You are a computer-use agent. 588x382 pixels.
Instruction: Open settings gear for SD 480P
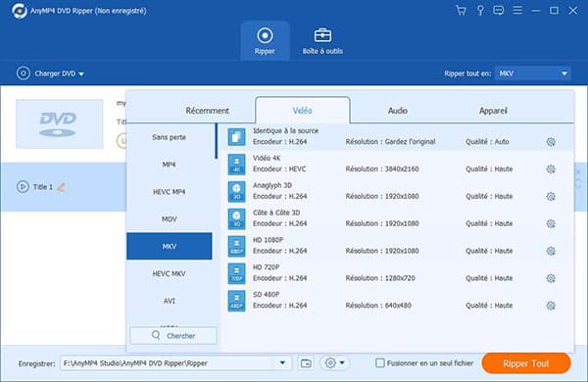551,306
